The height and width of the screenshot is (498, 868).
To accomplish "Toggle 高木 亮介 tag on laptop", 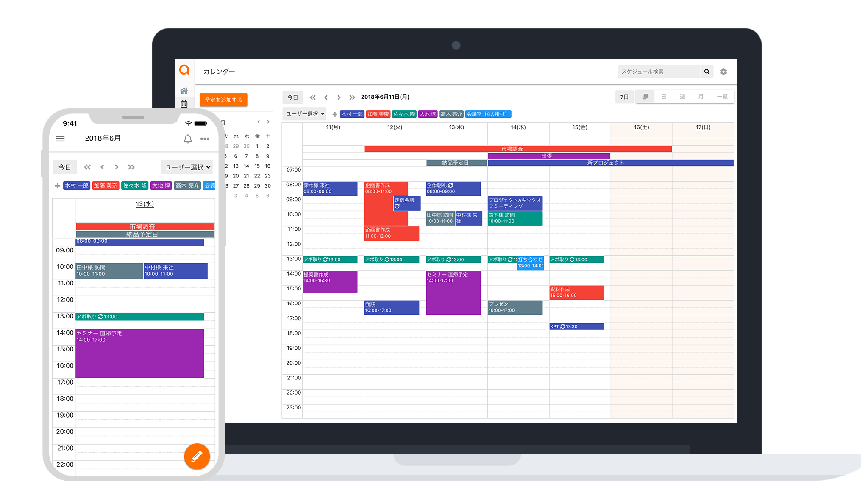I will click(451, 114).
